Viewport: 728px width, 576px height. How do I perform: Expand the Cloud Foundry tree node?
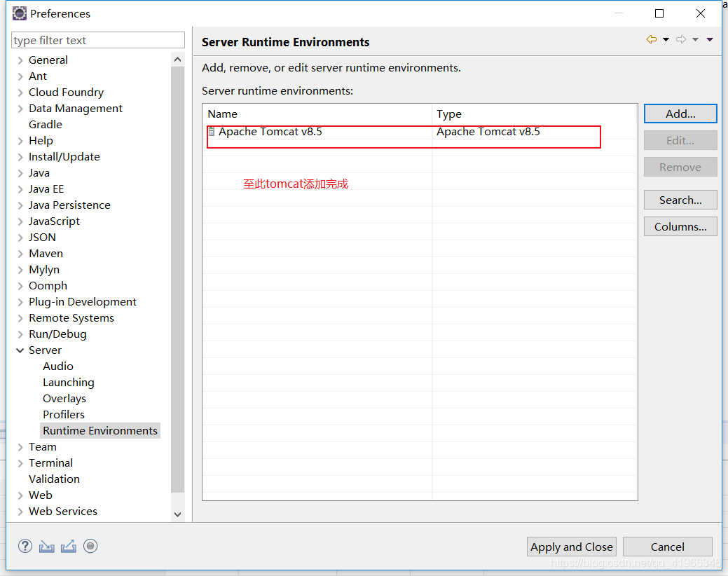point(20,92)
